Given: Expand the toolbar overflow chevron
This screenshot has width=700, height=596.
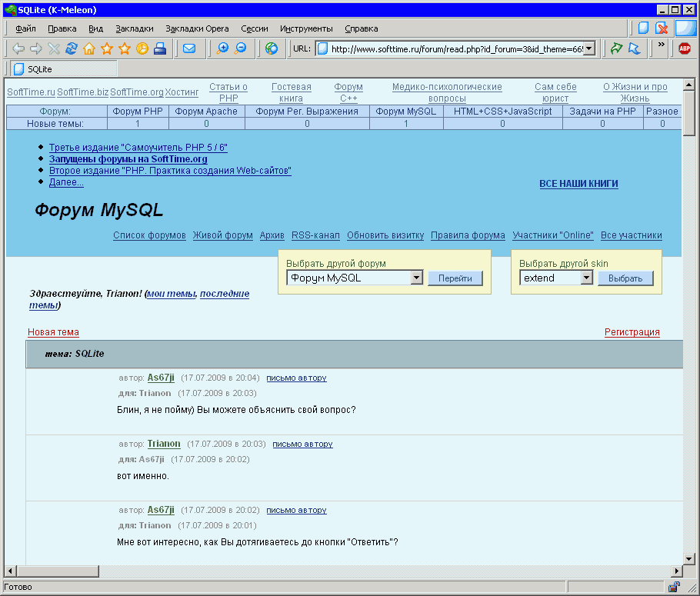Looking at the screenshot, I should coord(662,44).
